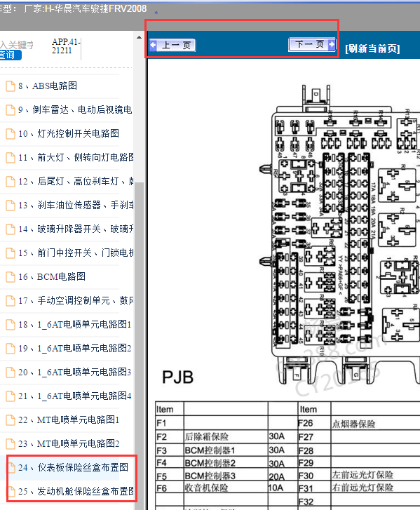This screenshot has width=420, height=510.
Task: Click the 刷新当前页 refresh link
Action: point(372,48)
